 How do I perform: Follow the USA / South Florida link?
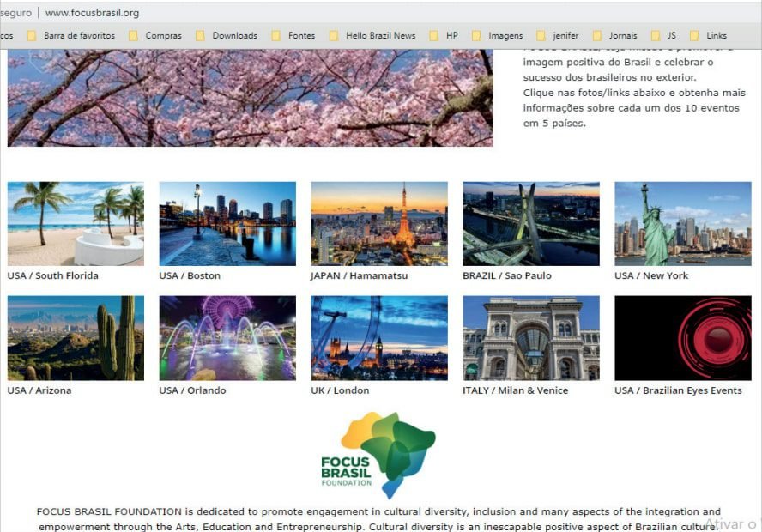pyautogui.click(x=53, y=275)
